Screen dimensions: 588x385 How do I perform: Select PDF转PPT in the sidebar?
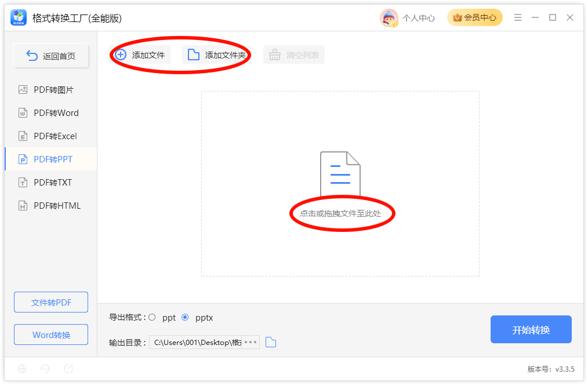51,159
